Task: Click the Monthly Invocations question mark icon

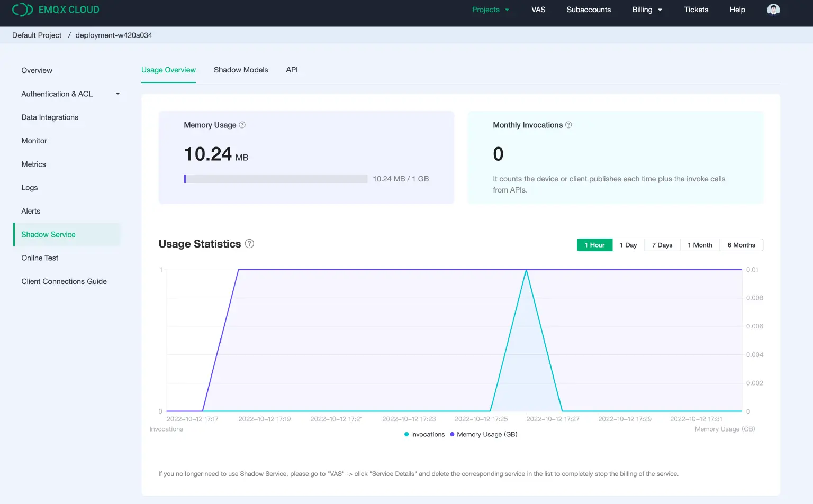Action: [568, 125]
